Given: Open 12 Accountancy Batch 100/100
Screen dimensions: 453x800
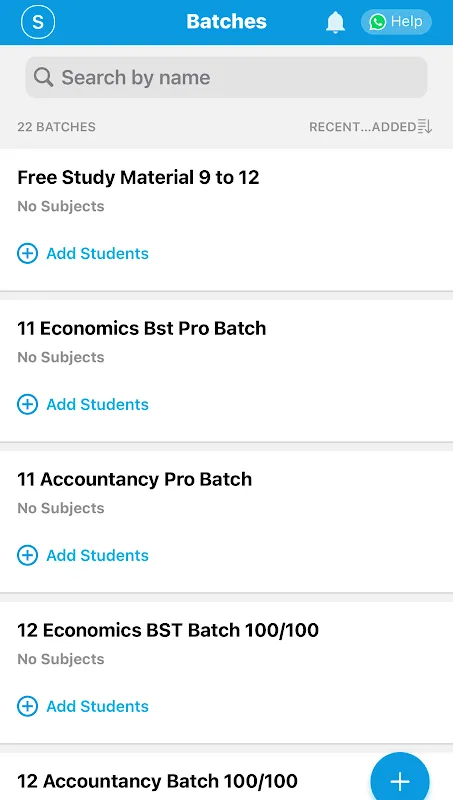Looking at the screenshot, I should point(158,781).
